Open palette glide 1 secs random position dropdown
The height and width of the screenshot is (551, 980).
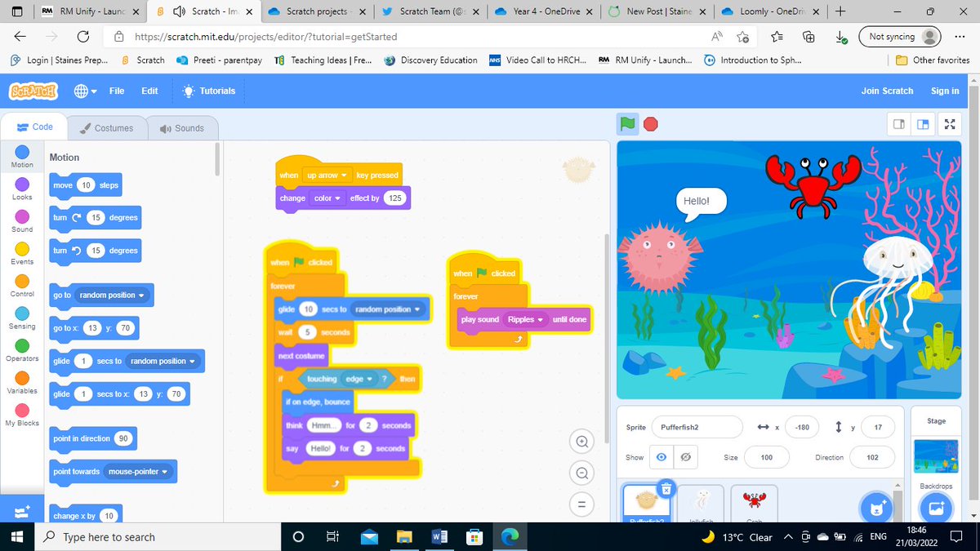(163, 361)
